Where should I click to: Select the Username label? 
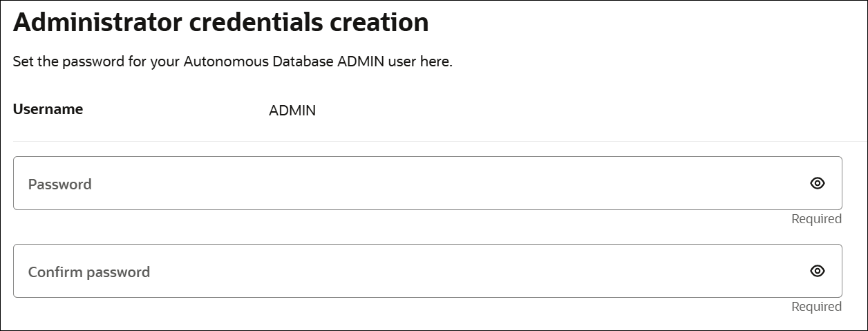click(x=48, y=109)
